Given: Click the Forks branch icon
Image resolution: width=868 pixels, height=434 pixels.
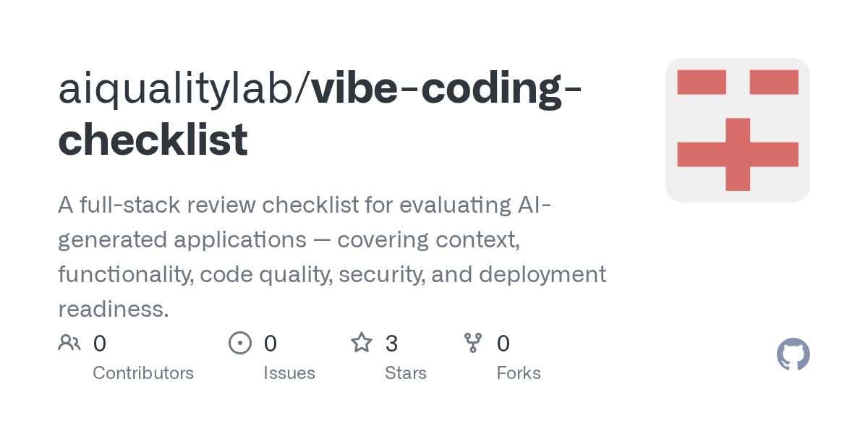Looking at the screenshot, I should (x=473, y=342).
